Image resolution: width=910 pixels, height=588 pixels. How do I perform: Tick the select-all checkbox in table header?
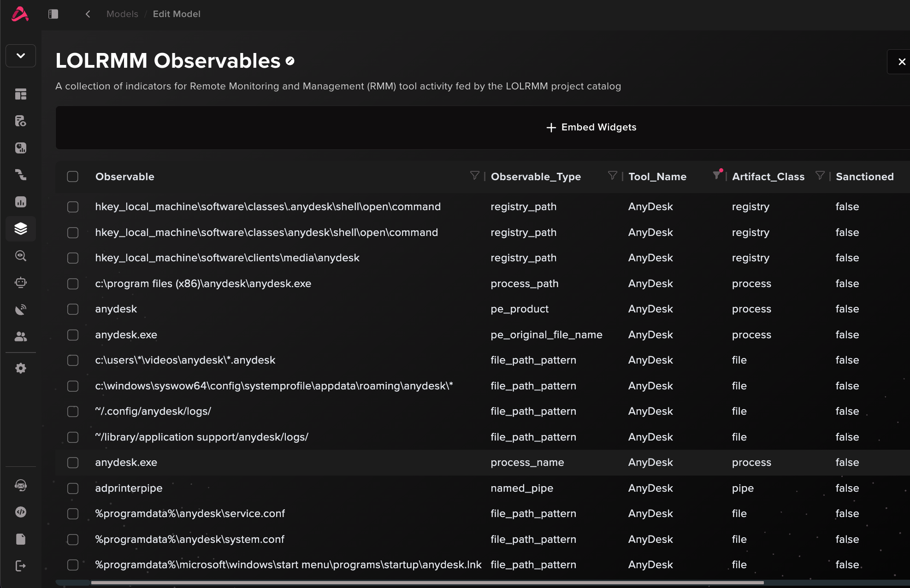point(72,176)
